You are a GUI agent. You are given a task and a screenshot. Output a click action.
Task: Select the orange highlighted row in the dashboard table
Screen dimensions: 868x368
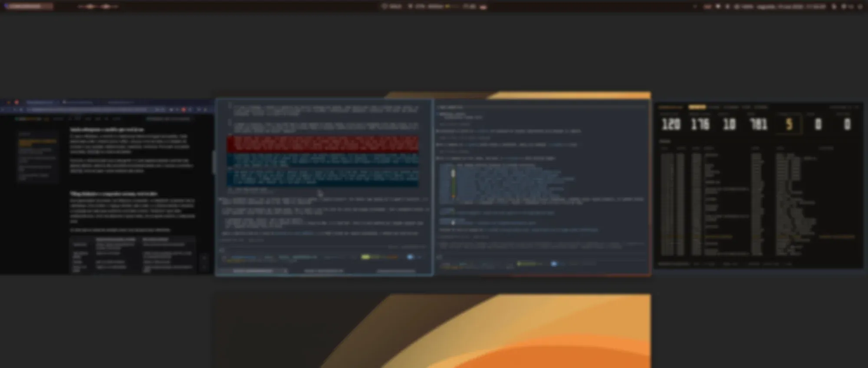point(757,237)
